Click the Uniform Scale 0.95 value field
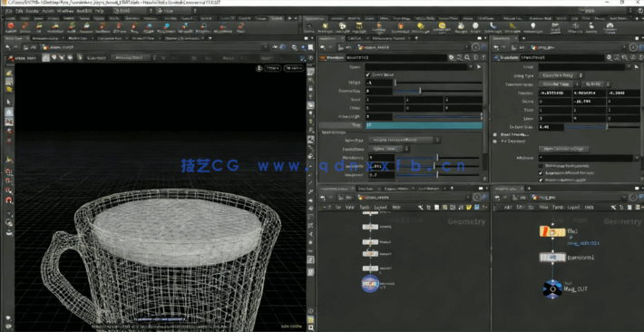 click(551, 127)
